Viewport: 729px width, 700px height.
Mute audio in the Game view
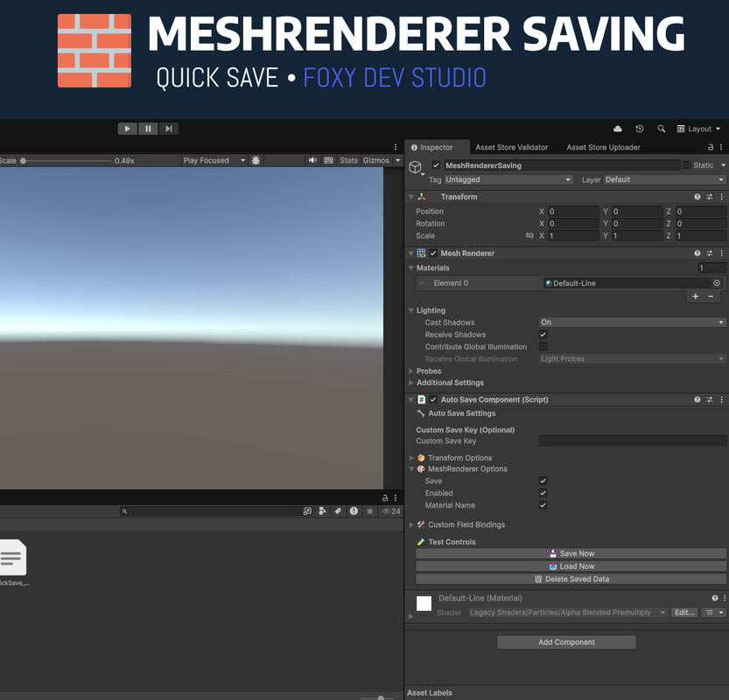[x=312, y=160]
